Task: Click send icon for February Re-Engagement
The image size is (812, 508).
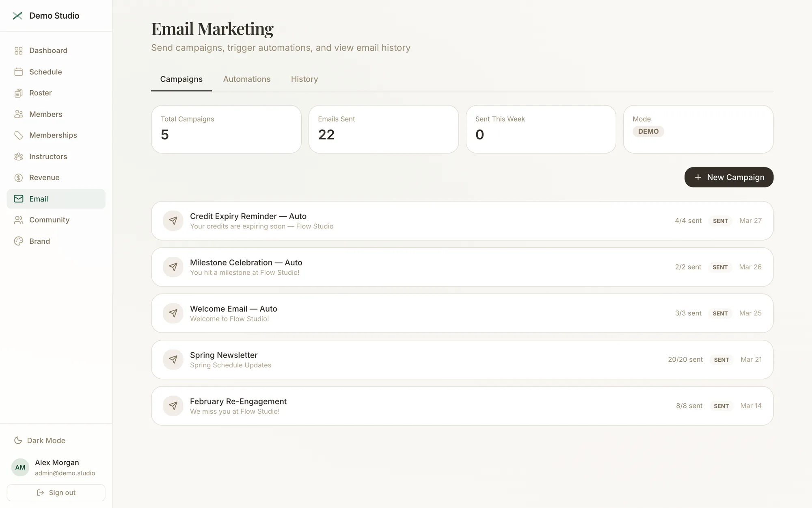Action: tap(173, 406)
